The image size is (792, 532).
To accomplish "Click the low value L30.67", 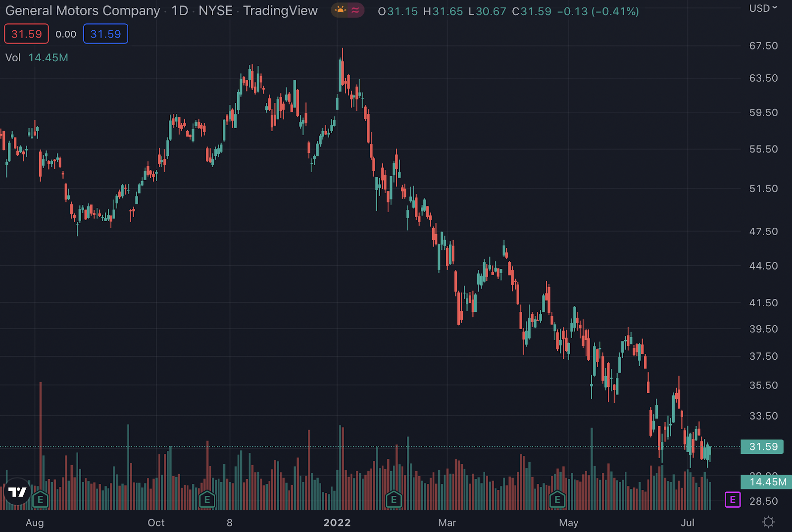I will click(x=487, y=11).
